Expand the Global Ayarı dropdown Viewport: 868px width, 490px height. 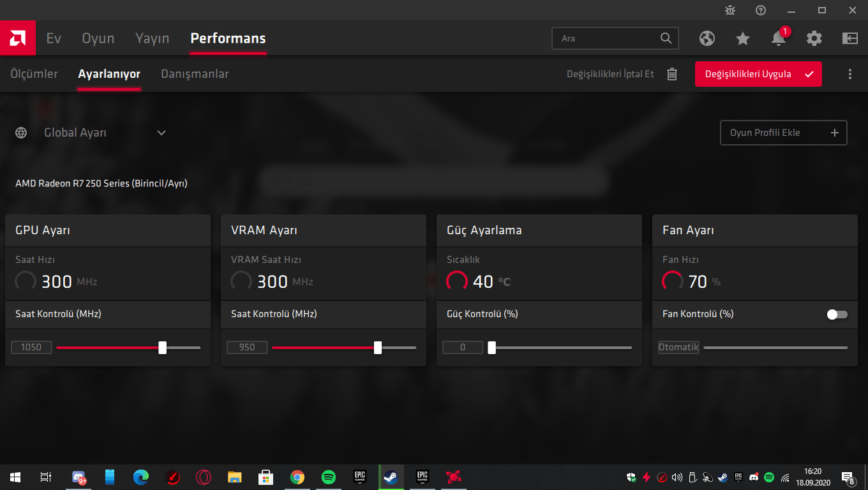161,133
